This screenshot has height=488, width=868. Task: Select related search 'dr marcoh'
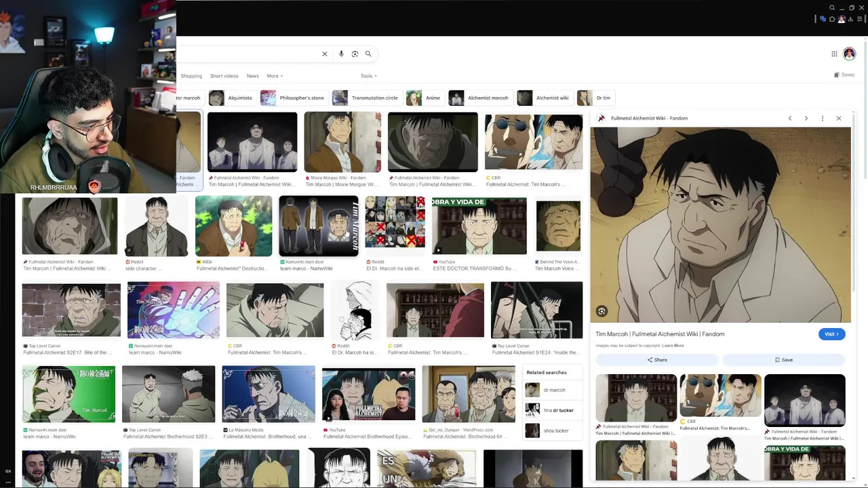coord(553,390)
